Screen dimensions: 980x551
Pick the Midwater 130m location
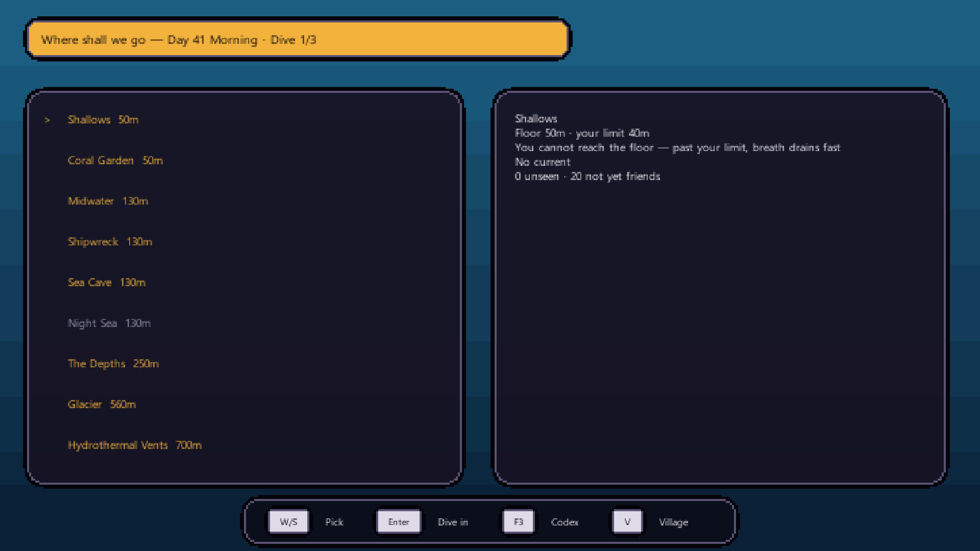click(x=108, y=201)
